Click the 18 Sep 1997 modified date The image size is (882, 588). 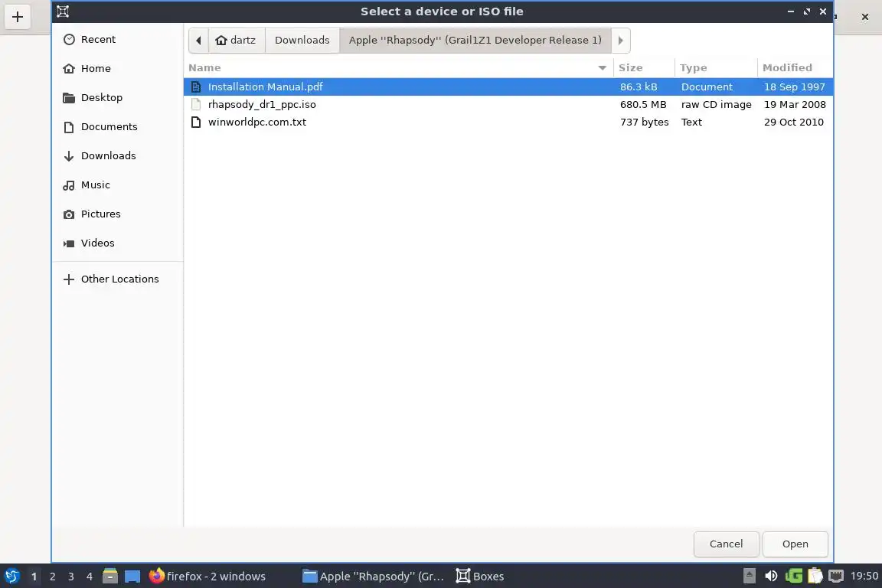coord(794,87)
